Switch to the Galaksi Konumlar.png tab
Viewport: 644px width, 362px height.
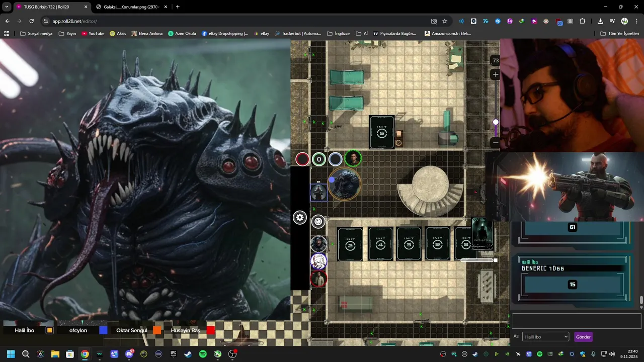coord(131,7)
